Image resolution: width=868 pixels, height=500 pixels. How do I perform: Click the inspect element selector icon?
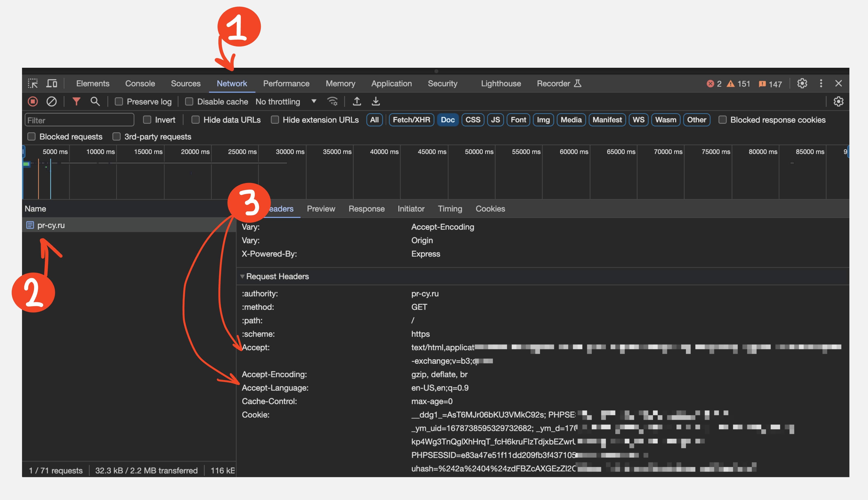[x=33, y=83]
